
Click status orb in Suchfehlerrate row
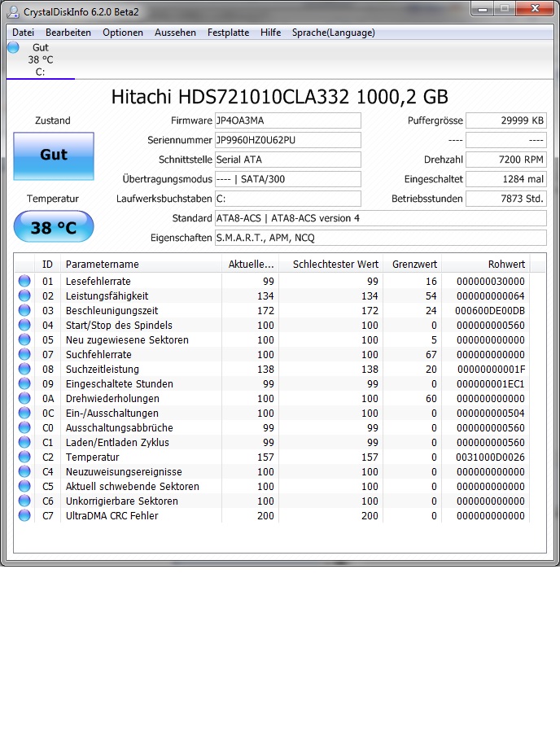pos(24,354)
